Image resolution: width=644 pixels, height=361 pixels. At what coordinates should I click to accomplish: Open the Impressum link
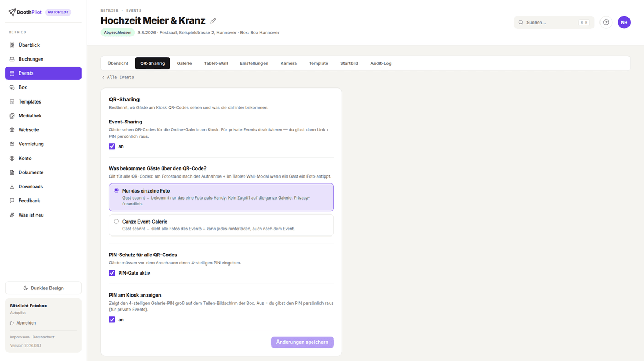click(x=20, y=337)
